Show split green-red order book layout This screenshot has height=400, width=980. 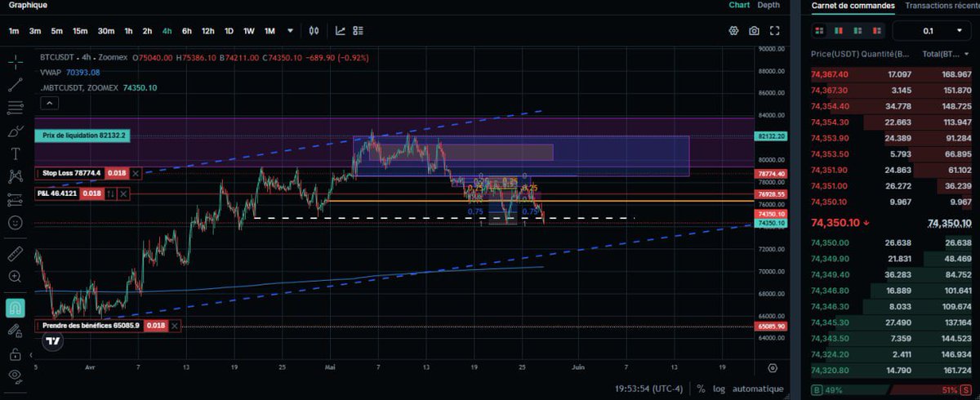(838, 31)
